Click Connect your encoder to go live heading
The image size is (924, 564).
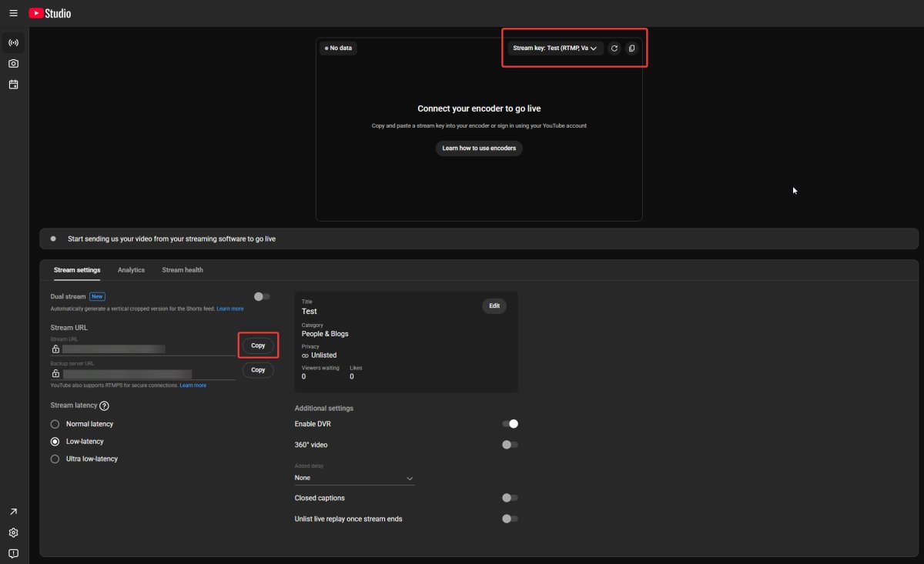click(x=479, y=109)
